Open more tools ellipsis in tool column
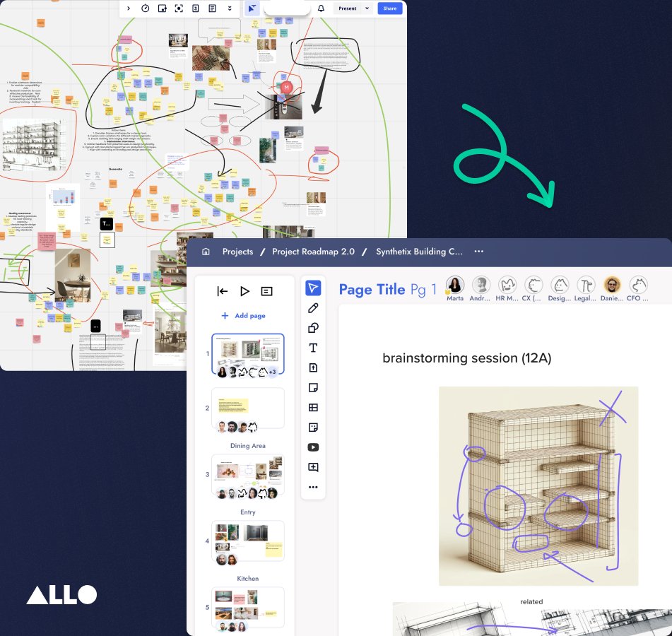This screenshot has height=636, width=672. pyautogui.click(x=313, y=487)
